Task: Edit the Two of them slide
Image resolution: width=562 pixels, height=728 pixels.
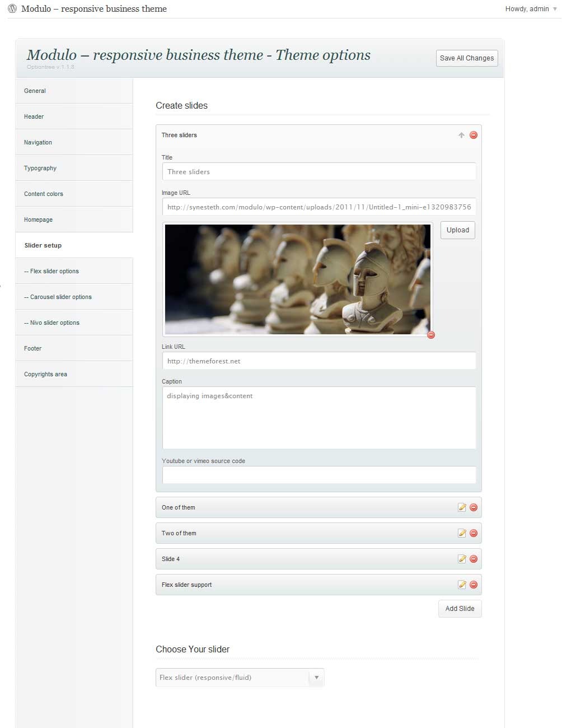Action: (x=462, y=533)
